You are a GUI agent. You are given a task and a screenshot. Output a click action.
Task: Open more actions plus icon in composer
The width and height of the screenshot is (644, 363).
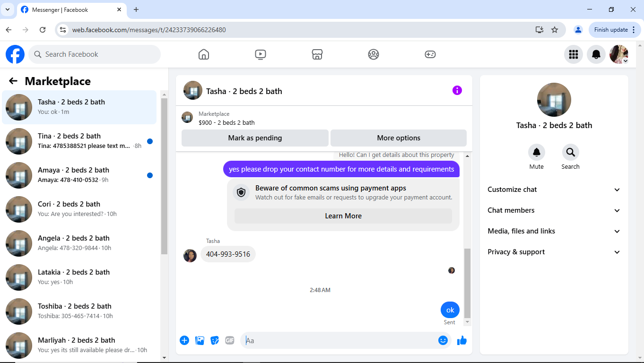point(184,340)
